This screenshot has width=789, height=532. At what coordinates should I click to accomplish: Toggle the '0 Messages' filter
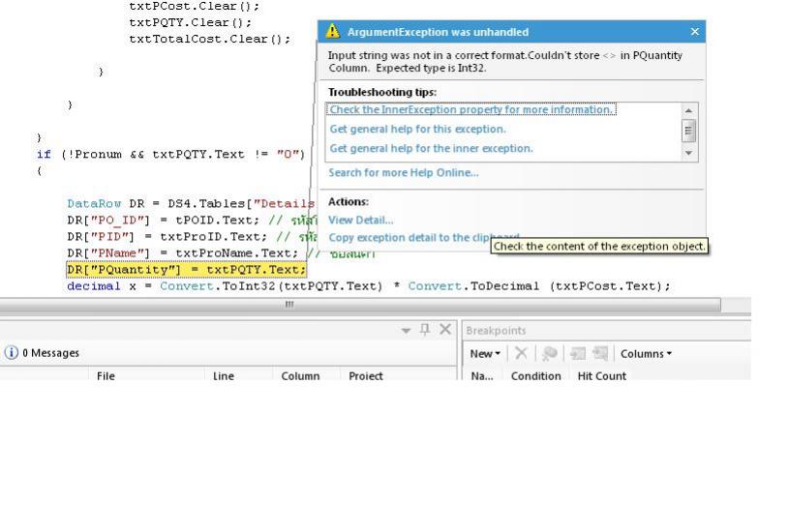pyautogui.click(x=43, y=353)
